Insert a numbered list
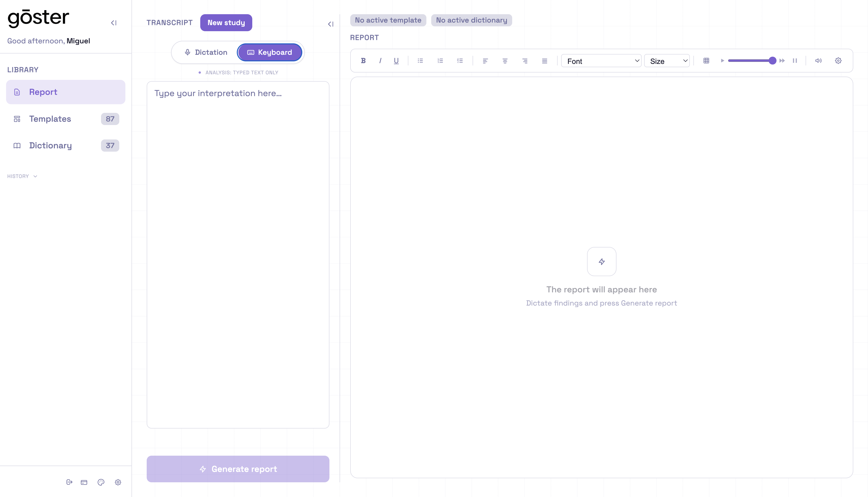Screen dimensions: 868x497 [440, 61]
